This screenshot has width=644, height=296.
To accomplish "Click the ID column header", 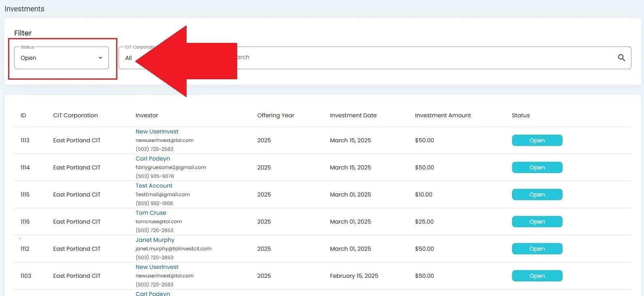I will (23, 115).
